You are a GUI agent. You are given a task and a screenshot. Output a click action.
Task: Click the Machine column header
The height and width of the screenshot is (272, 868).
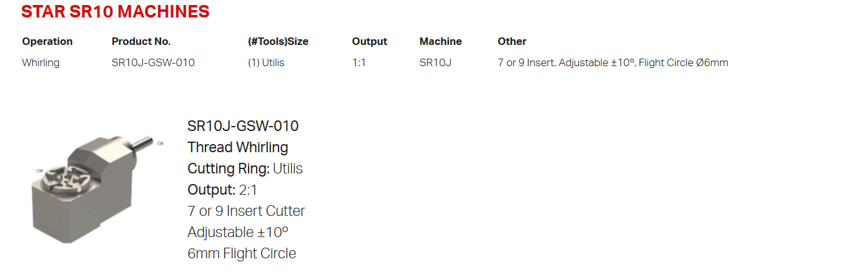[441, 42]
